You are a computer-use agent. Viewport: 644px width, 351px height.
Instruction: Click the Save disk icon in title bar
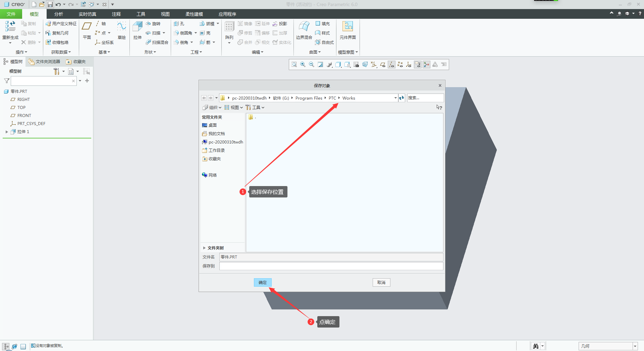pos(50,4)
